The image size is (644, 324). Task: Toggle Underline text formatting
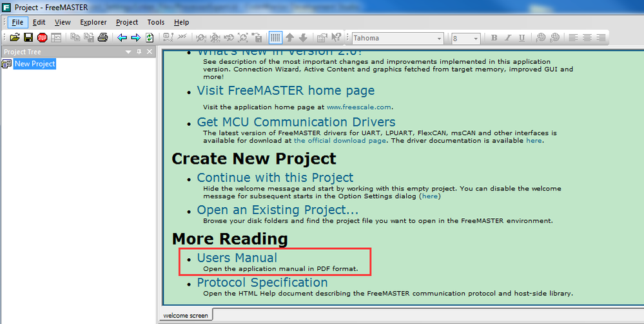pyautogui.click(x=522, y=38)
